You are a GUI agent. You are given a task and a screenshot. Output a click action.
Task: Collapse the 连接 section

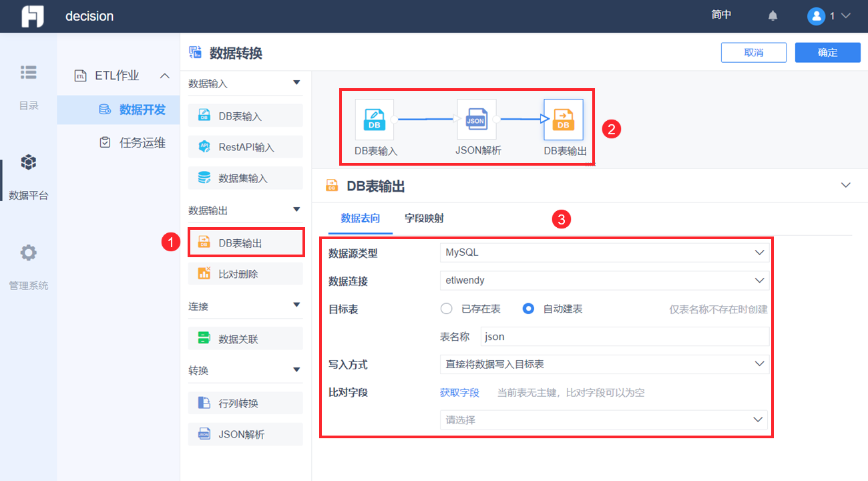(296, 306)
